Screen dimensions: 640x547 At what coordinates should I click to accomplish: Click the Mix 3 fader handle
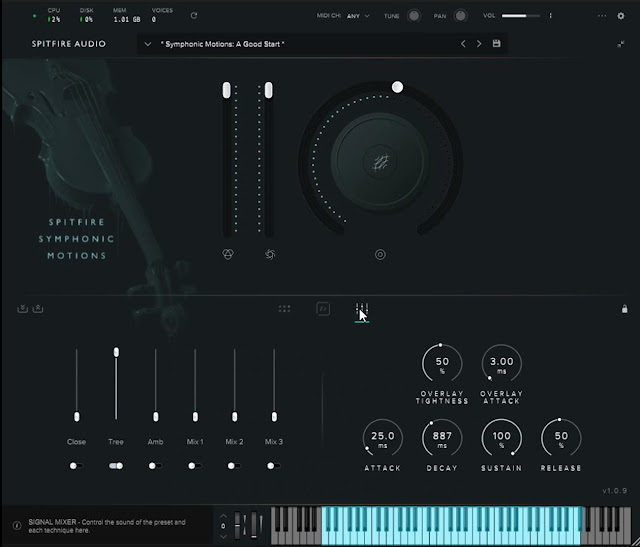point(274,417)
